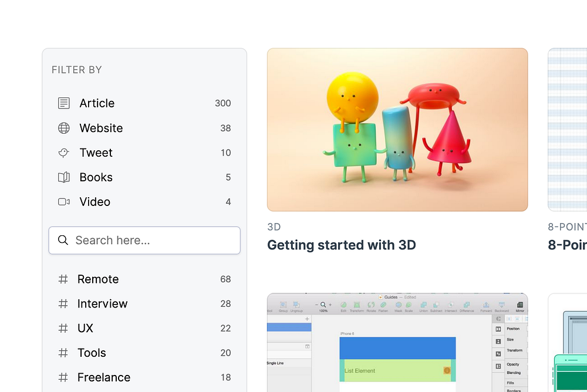Click the hash icon beside Tools

coord(63,353)
